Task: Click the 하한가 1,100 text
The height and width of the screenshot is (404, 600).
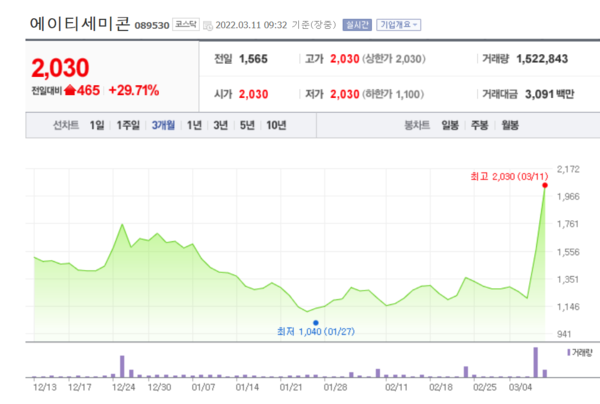Action: [393, 94]
